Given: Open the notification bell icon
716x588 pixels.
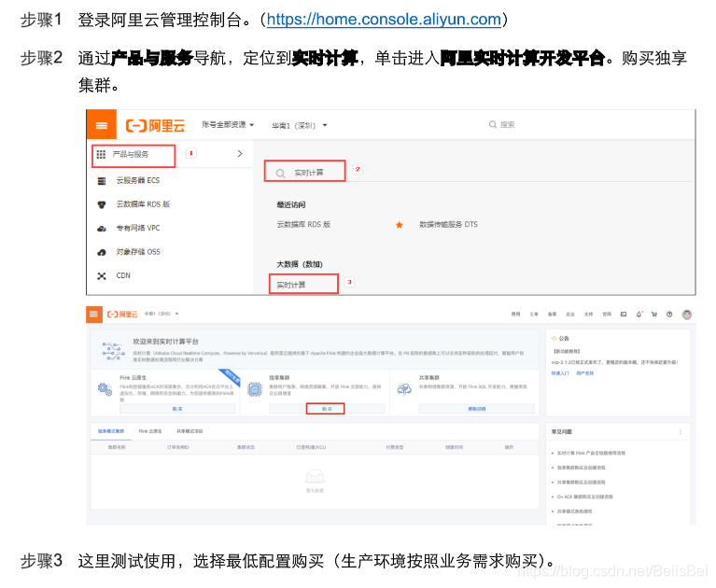Looking at the screenshot, I should 639,315.
